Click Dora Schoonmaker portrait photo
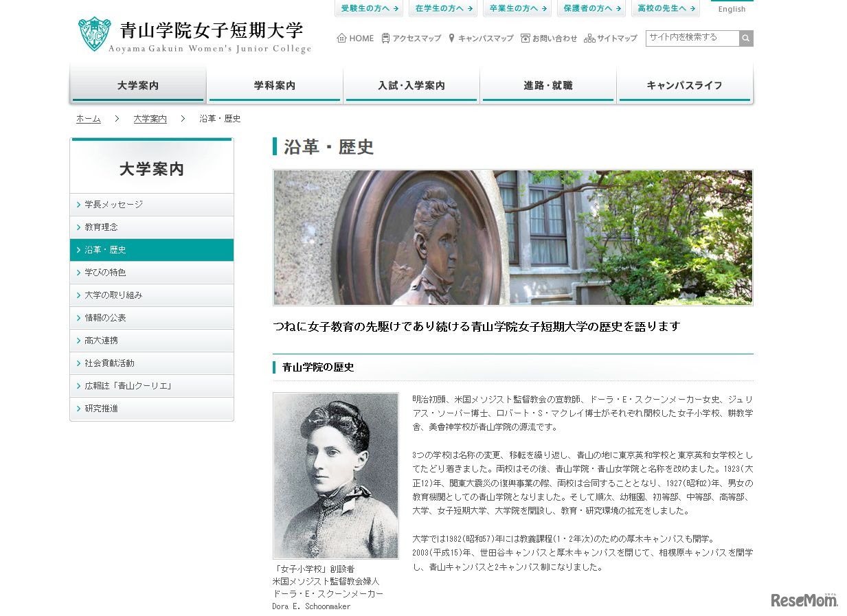This screenshot has width=847, height=616. pos(336,476)
